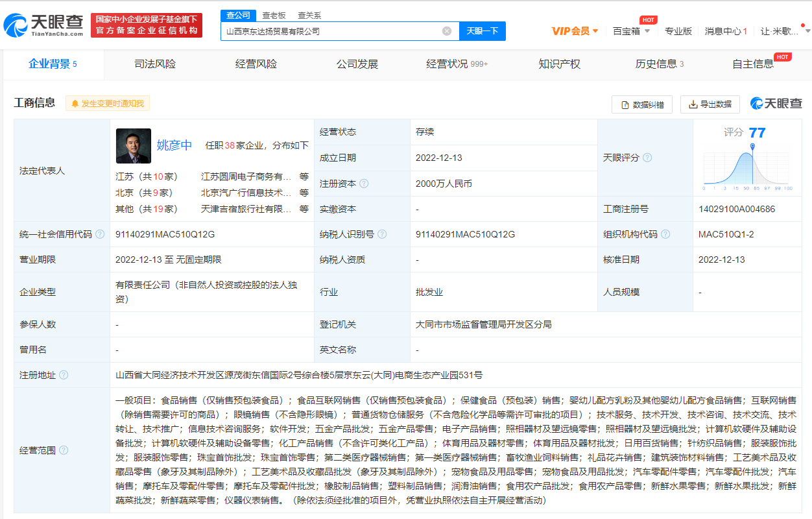Image resolution: width=812 pixels, height=519 pixels.
Task: Open 消息中心 notifications
Action: [726, 31]
